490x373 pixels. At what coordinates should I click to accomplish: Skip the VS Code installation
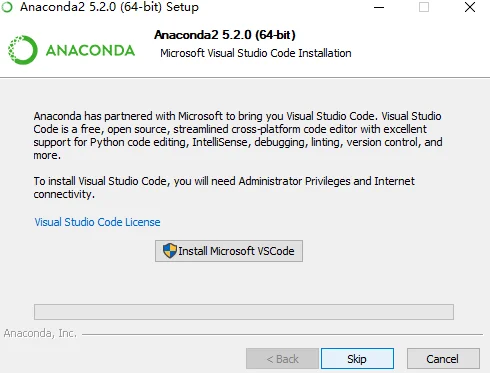coord(357,359)
